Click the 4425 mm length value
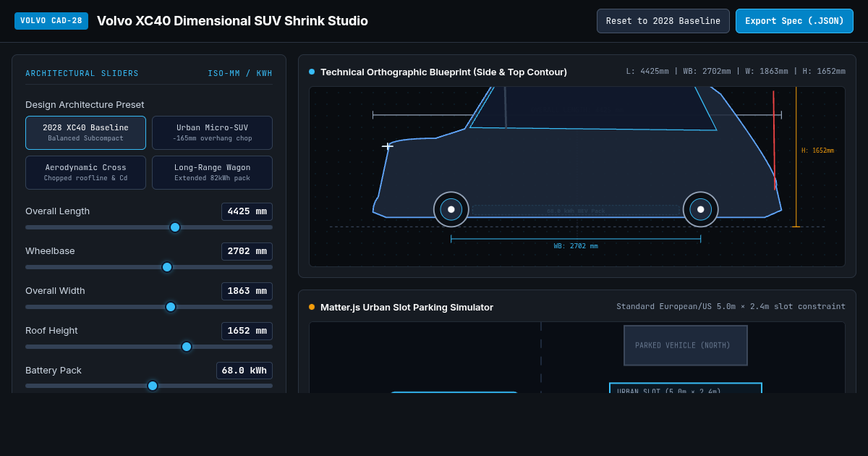 (x=247, y=211)
